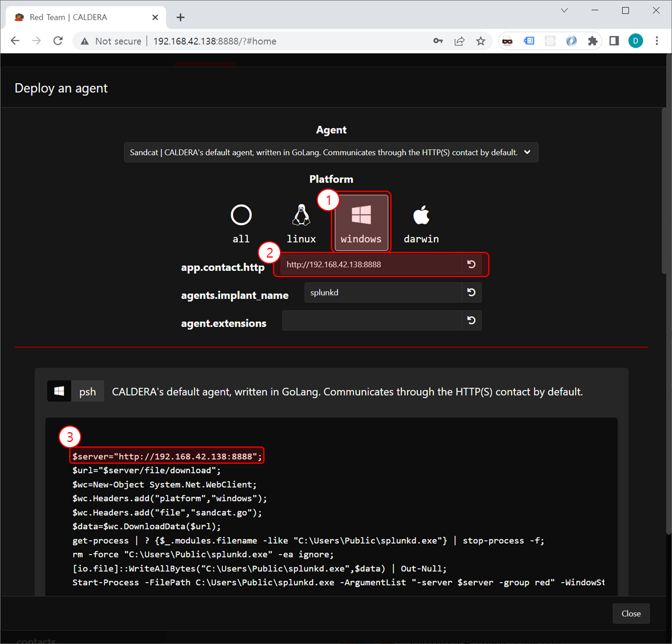Minimize the browser window
This screenshot has width=672, height=644.
(x=595, y=10)
